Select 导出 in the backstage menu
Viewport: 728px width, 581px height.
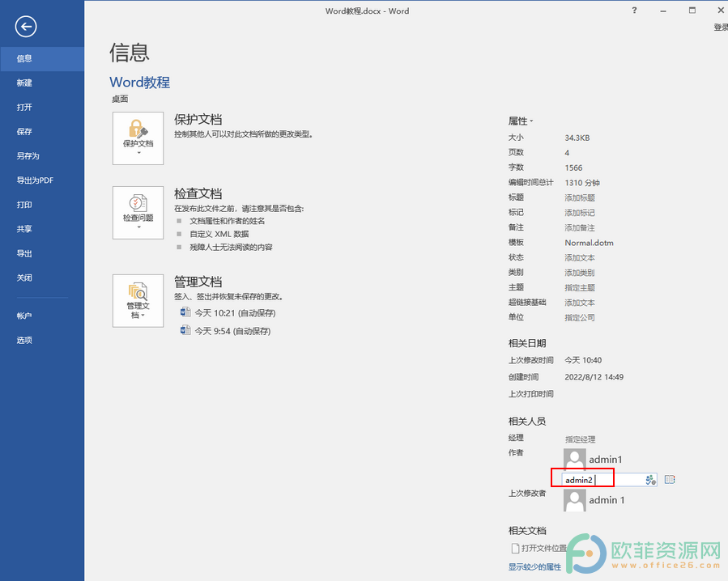pos(42,253)
